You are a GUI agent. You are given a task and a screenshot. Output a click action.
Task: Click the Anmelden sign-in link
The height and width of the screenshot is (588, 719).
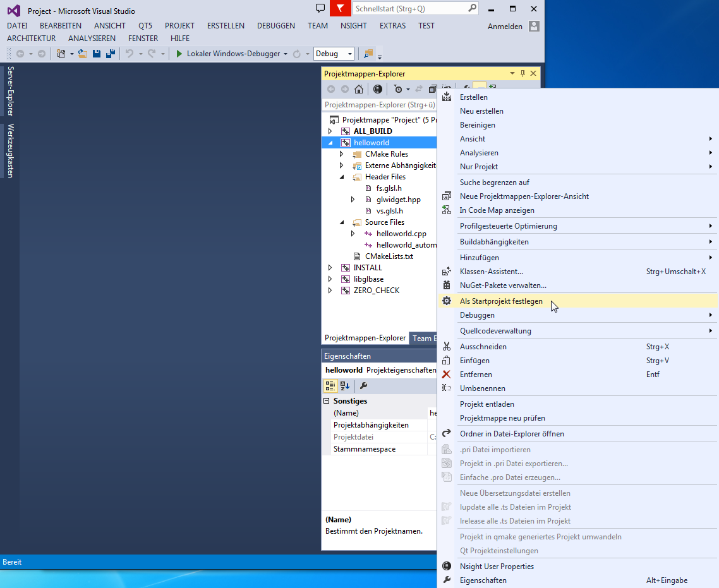(x=505, y=26)
